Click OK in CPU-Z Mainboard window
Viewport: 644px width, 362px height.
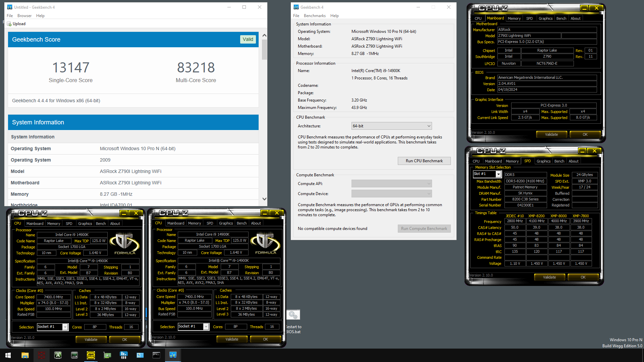click(585, 134)
